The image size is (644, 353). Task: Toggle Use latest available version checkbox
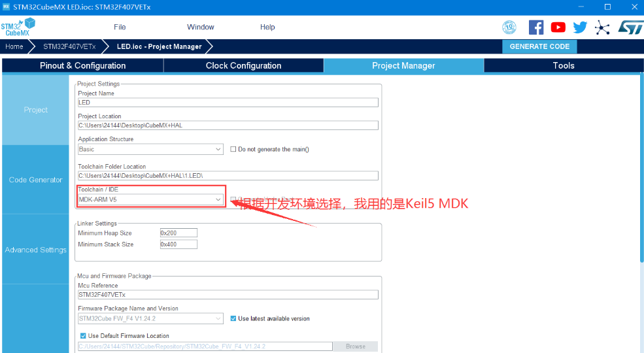coord(233,318)
